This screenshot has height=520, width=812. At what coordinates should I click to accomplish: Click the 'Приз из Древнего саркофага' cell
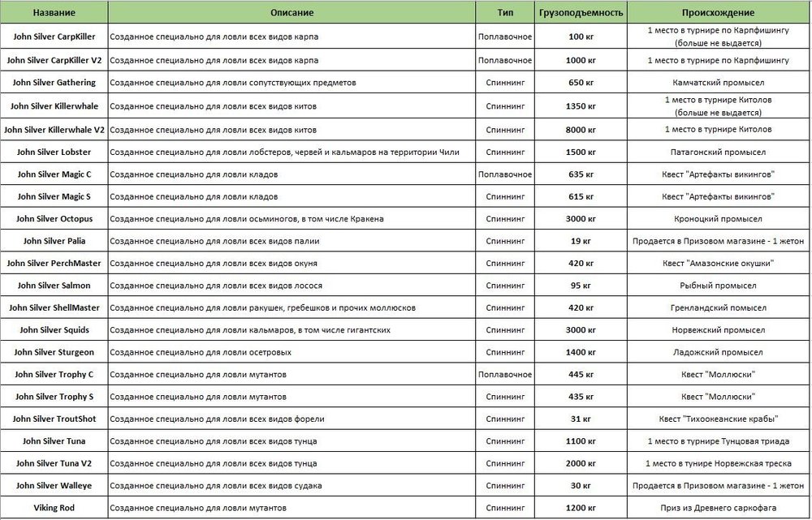pyautogui.click(x=718, y=508)
